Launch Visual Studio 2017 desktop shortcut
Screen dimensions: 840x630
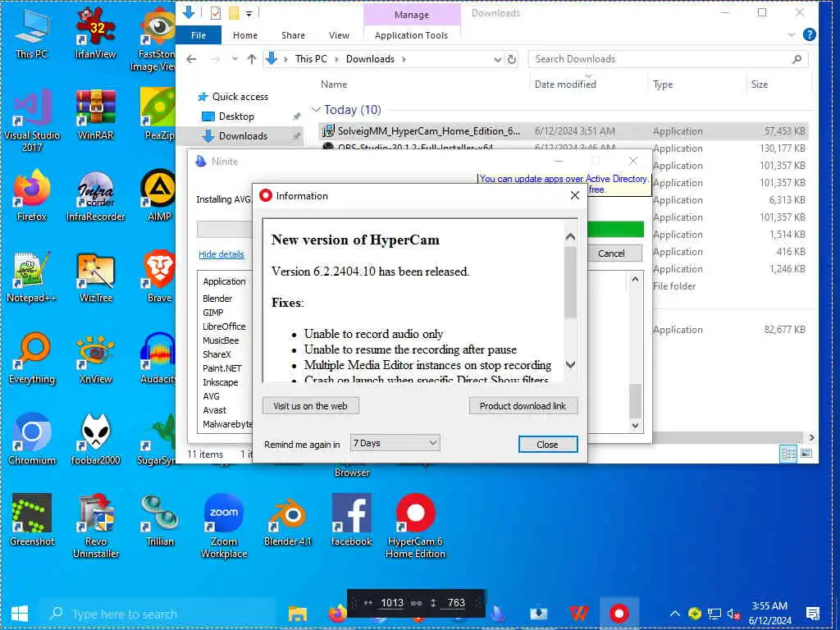tap(31, 121)
